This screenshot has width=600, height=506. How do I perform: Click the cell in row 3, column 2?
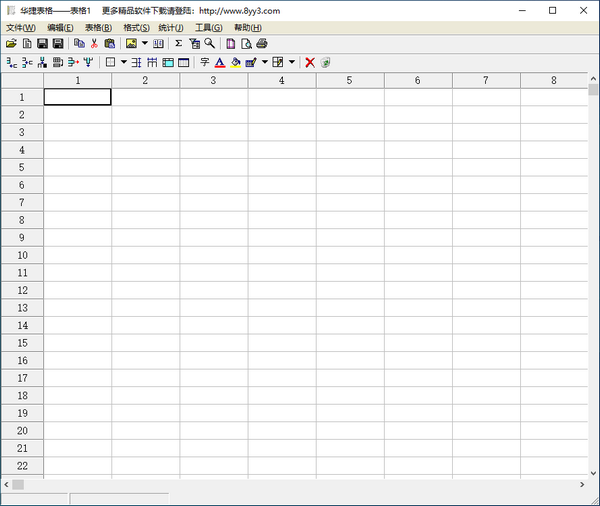[x=145, y=132]
